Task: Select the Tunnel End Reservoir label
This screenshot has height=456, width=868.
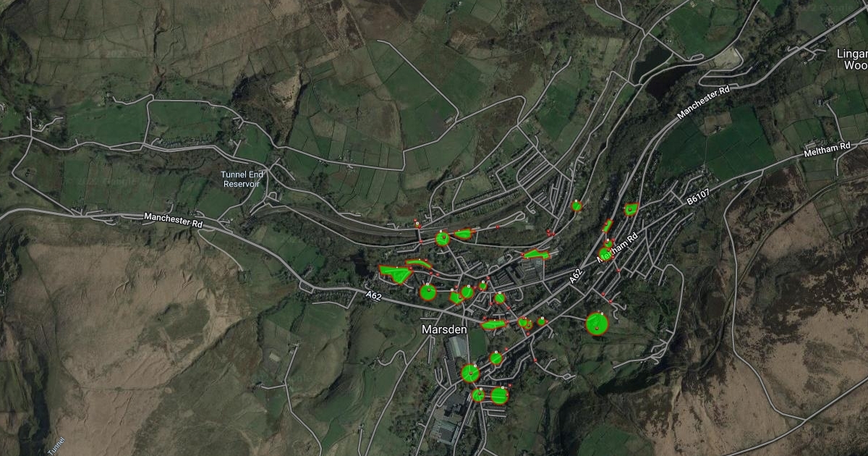Action: pyautogui.click(x=242, y=180)
